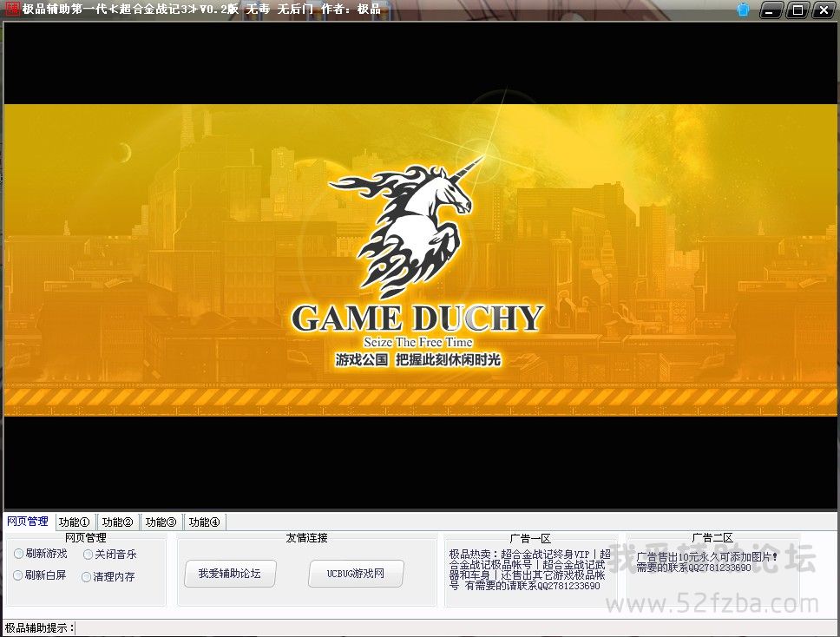Switch to the 网页管理 tab
Image resolution: width=840 pixels, height=637 pixels.
28,522
